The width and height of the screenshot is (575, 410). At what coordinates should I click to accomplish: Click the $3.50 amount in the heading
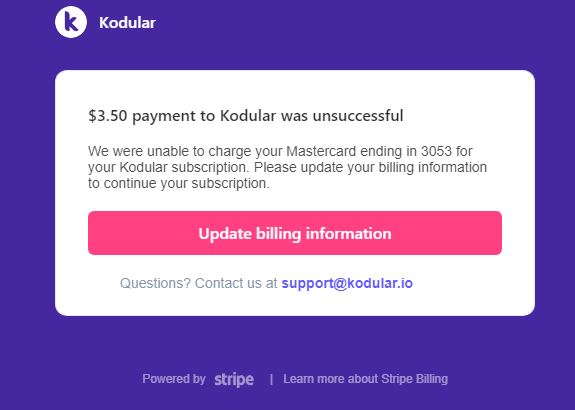pos(108,116)
